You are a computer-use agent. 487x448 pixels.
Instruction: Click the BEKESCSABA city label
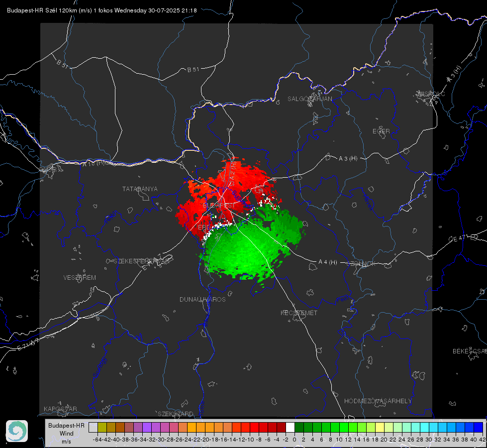(470, 351)
